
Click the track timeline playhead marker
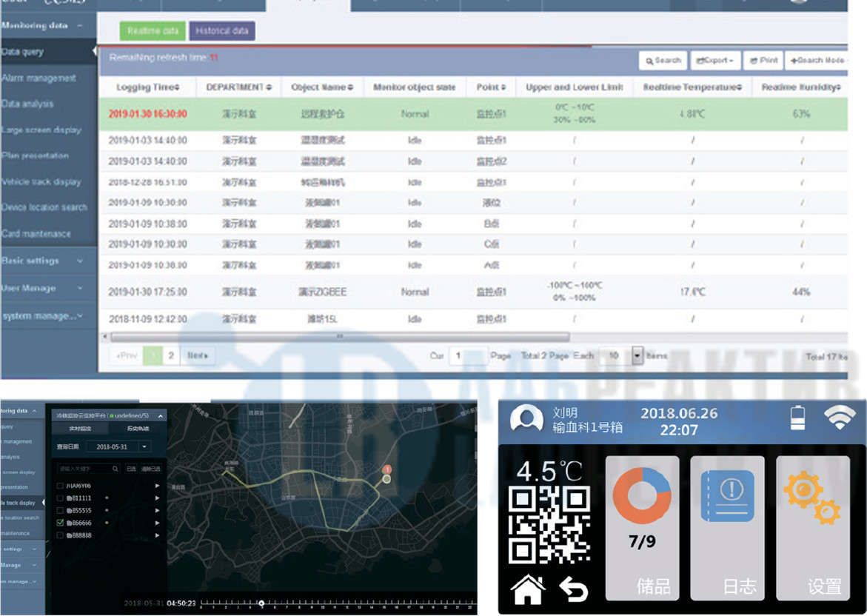pos(261,603)
